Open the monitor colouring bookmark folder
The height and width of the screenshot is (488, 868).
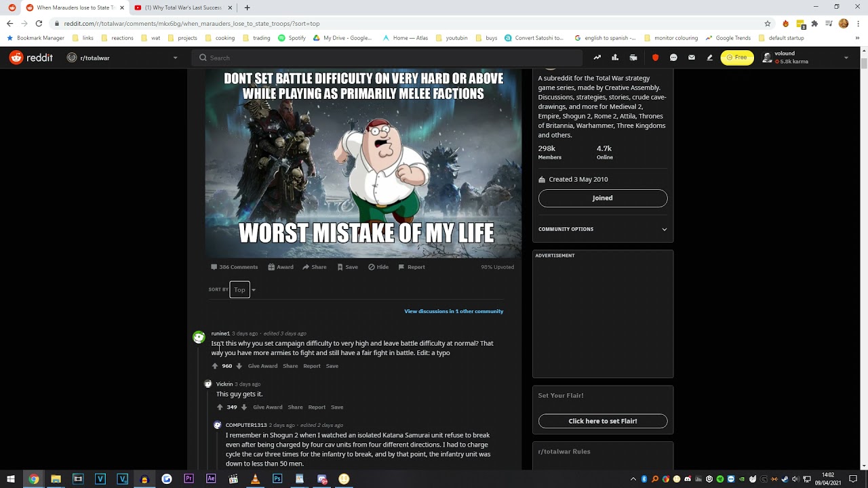tap(671, 38)
